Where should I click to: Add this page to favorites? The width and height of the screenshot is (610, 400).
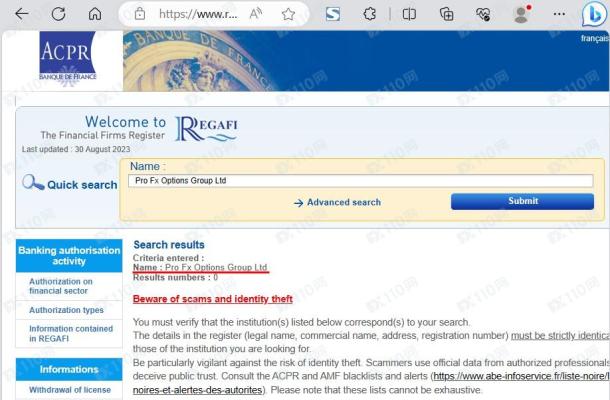[x=288, y=14]
